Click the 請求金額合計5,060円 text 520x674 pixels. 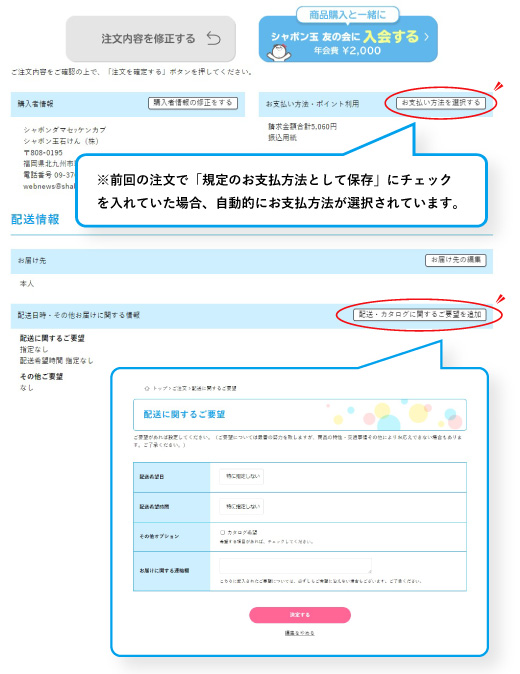pyautogui.click(x=303, y=126)
